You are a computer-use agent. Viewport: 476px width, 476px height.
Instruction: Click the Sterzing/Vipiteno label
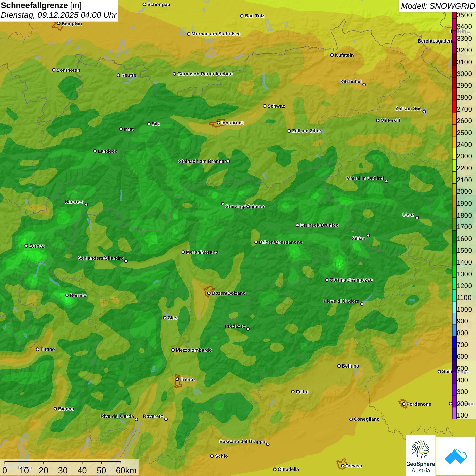(x=245, y=206)
